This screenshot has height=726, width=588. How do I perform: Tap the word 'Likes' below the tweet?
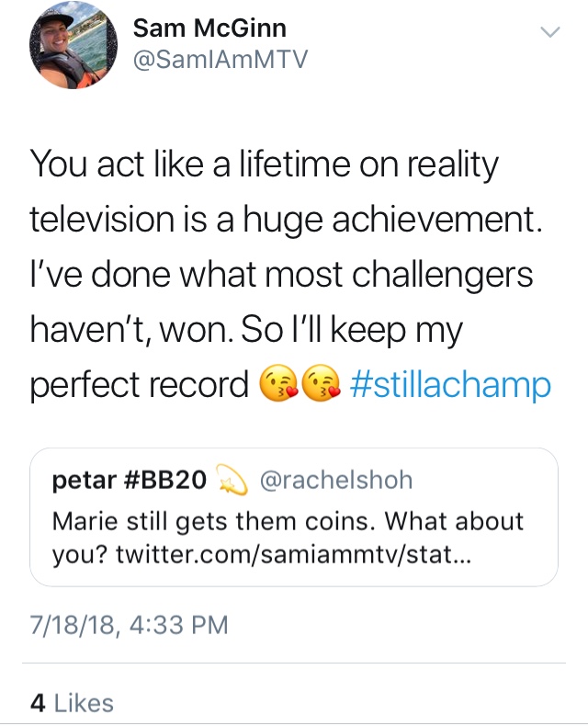[84, 703]
